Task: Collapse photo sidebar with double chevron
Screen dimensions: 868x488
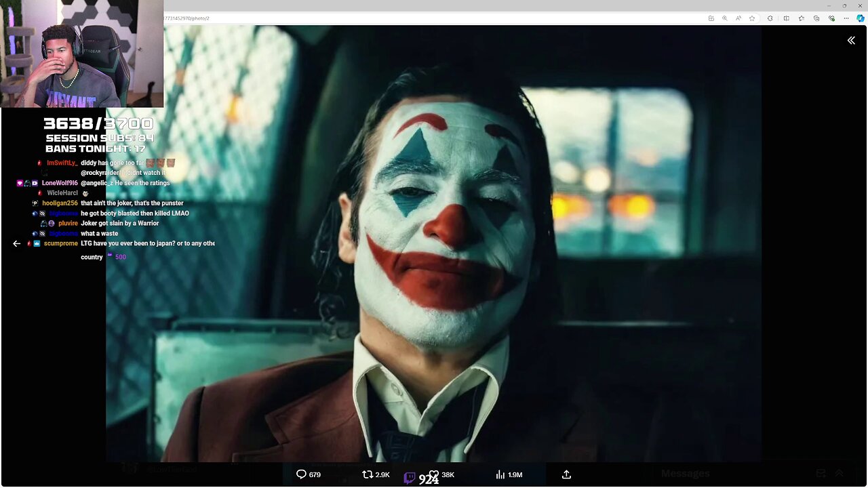Action: 851,41
